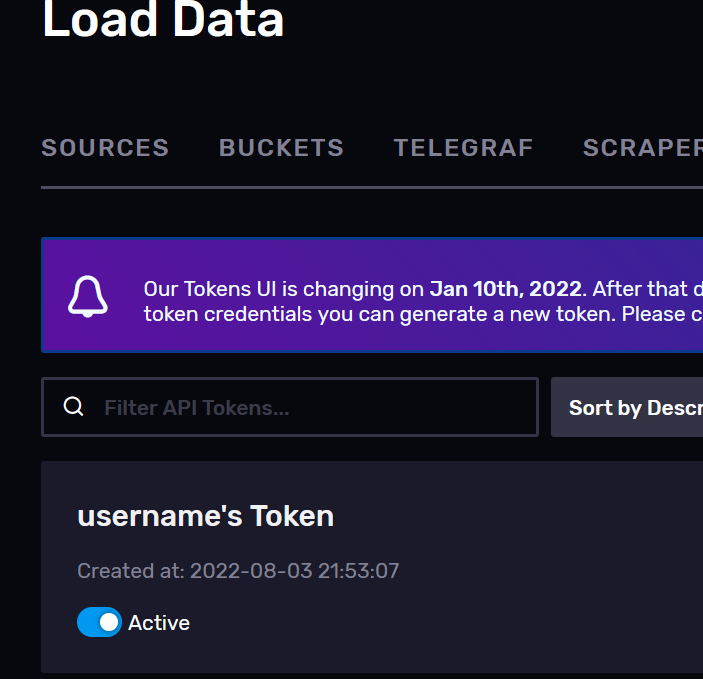Click the Created at timestamp text
This screenshot has width=703, height=679.
pyautogui.click(x=238, y=571)
